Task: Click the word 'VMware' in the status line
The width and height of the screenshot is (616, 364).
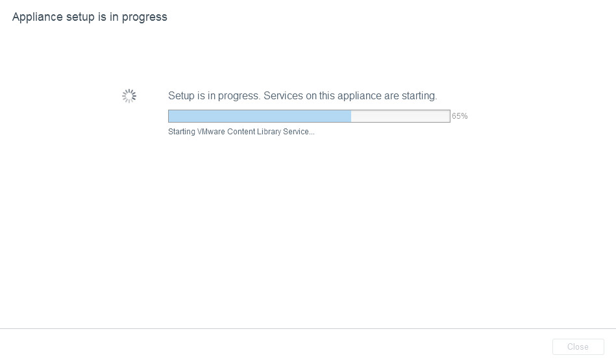Action: 210,132
